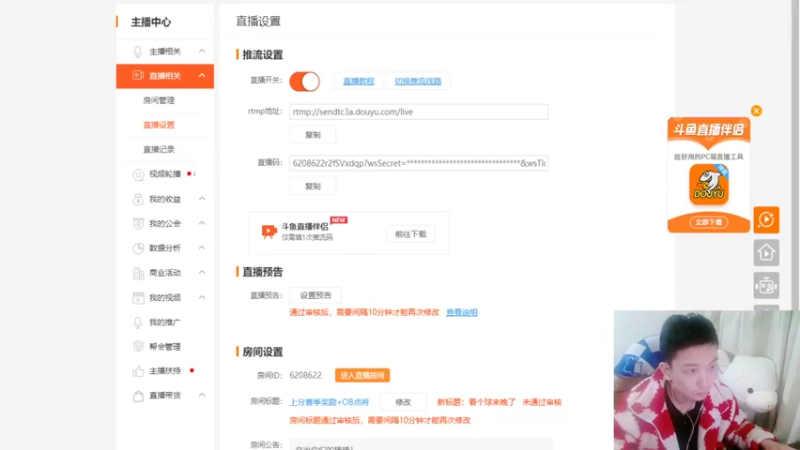
Task: Click the orange 进入直播房间 button
Action: click(x=362, y=376)
